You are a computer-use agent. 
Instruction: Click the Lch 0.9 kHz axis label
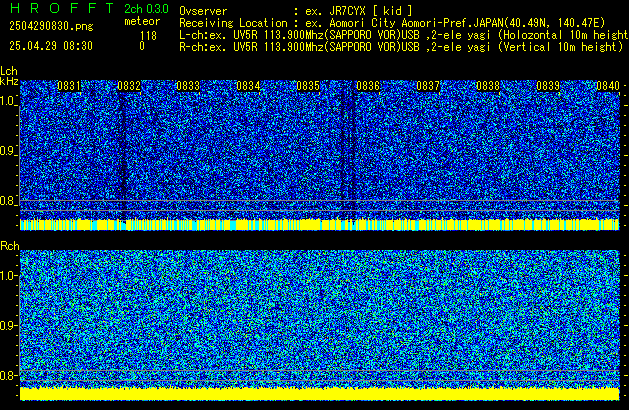pyautogui.click(x=8, y=151)
